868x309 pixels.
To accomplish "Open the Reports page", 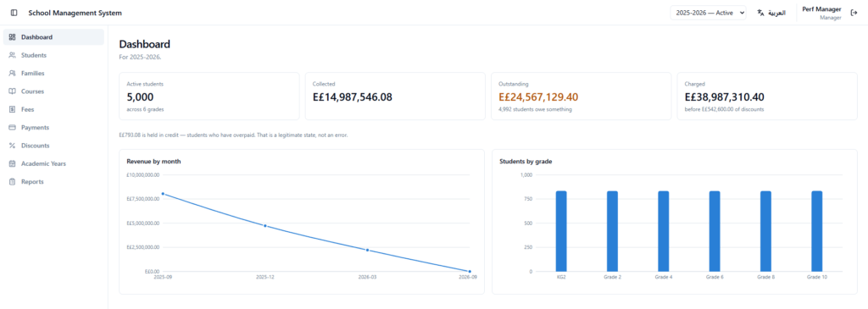I will (53, 181).
